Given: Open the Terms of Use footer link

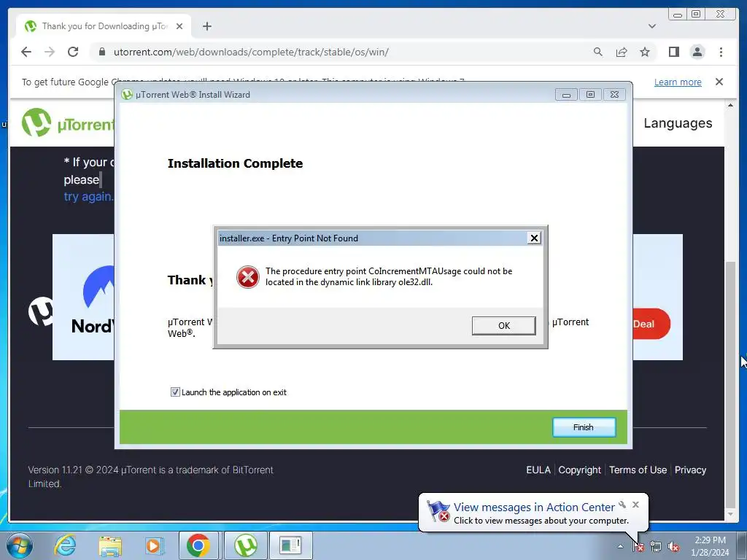Looking at the screenshot, I should tap(638, 470).
